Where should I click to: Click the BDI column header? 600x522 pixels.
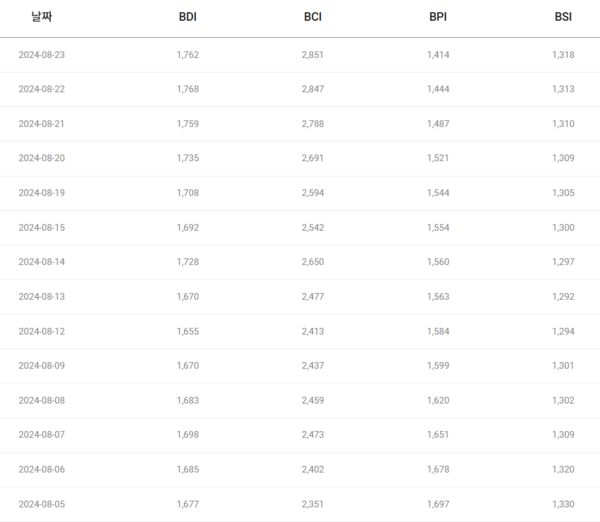click(x=187, y=17)
